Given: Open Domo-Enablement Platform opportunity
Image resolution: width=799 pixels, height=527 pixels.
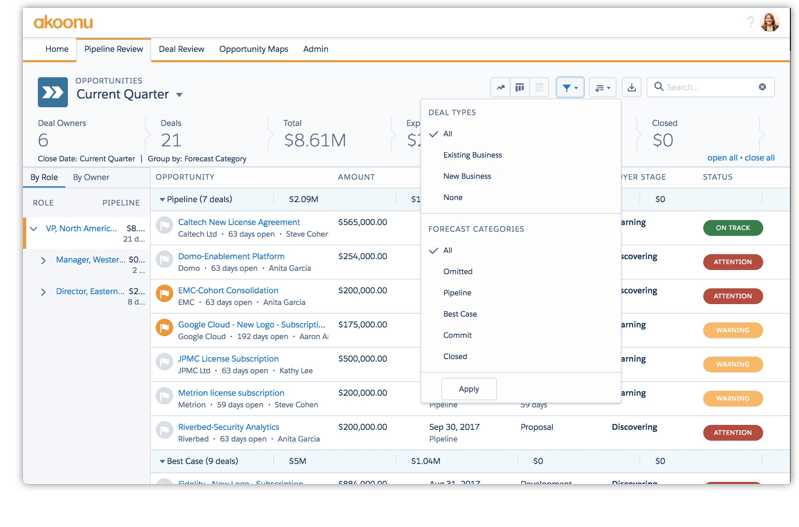Looking at the screenshot, I should pos(231,256).
